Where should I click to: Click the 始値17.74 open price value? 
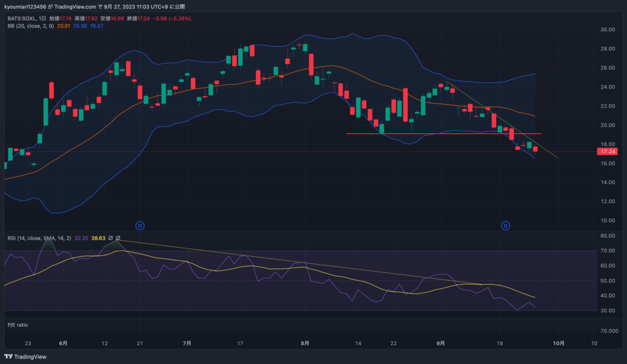pos(61,18)
